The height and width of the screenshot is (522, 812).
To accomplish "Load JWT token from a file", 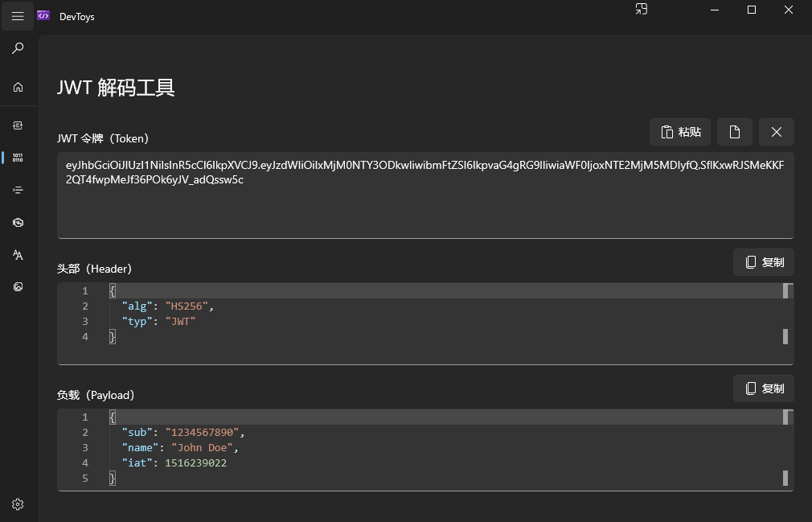I will 734,132.
